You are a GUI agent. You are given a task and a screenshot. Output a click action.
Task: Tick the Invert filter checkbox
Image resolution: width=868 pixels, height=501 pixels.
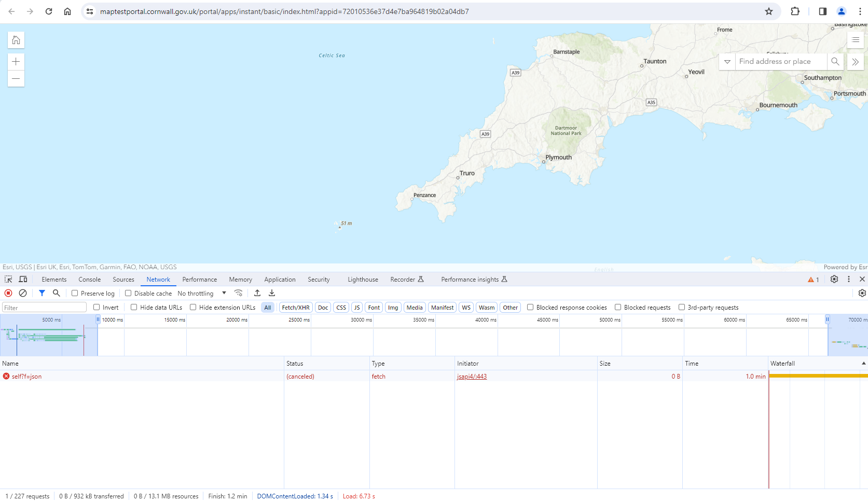point(97,307)
